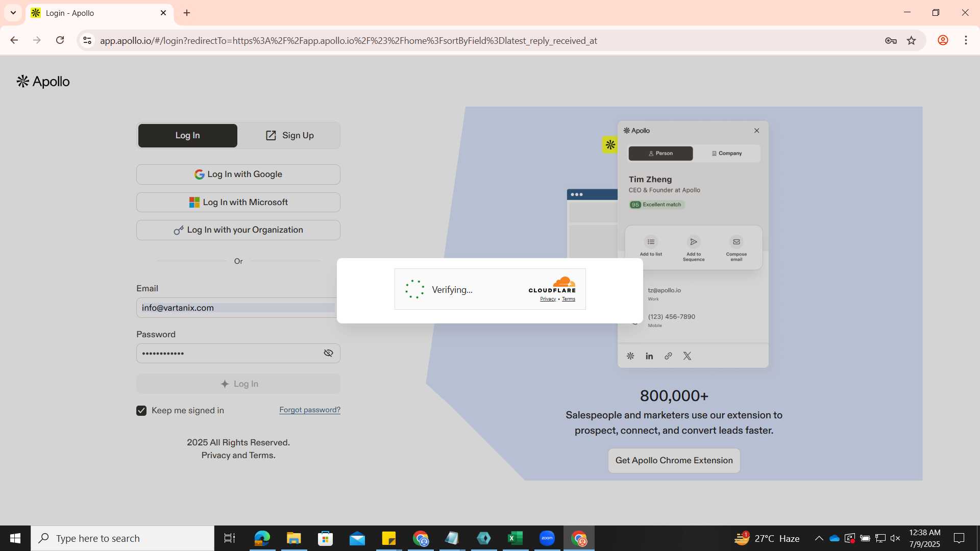Go back with browser back arrow
This screenshot has height=551, width=980.
[14, 40]
